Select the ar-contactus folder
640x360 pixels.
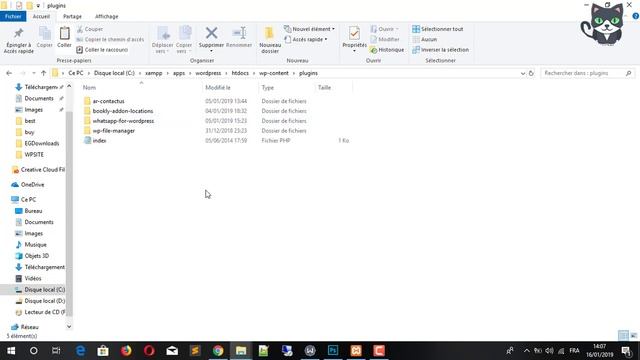108,101
